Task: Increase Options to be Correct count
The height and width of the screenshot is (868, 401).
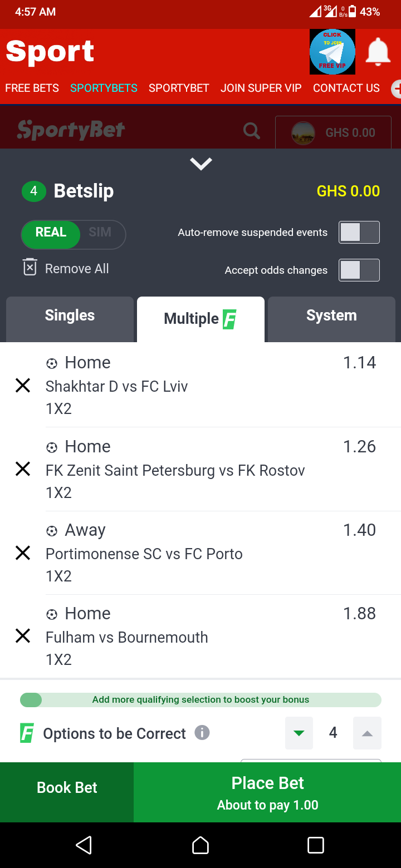Action: (367, 733)
